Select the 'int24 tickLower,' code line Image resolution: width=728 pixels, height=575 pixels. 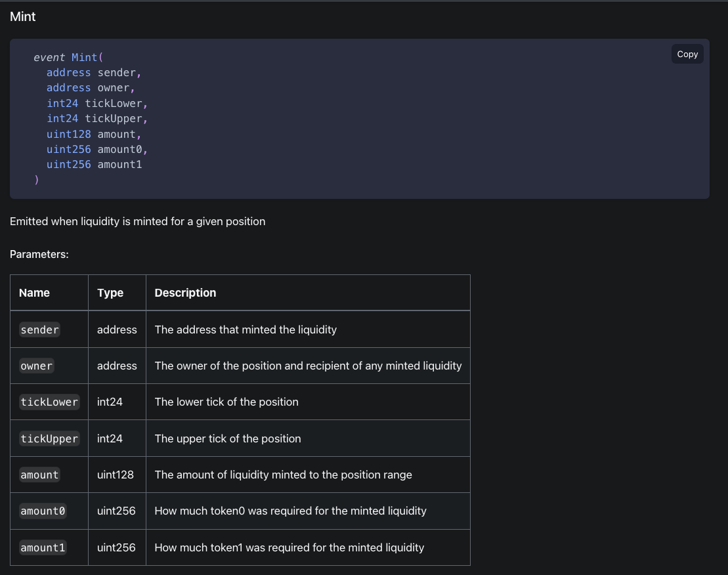(97, 104)
